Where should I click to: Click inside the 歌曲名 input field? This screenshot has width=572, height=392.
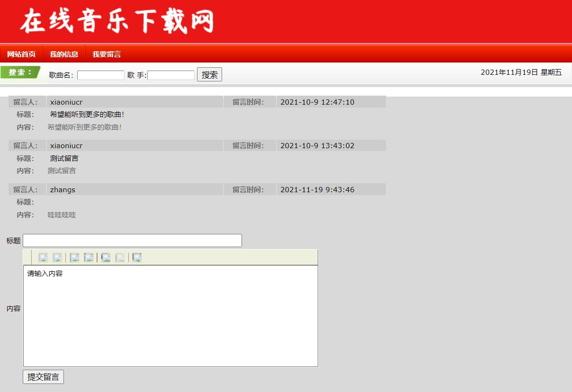pos(100,74)
